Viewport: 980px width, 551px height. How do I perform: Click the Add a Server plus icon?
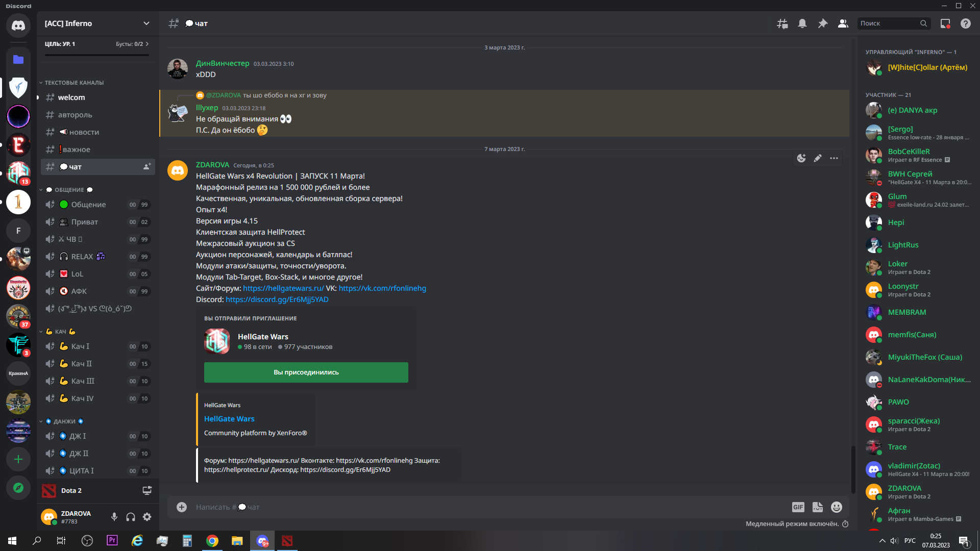pos(18,459)
